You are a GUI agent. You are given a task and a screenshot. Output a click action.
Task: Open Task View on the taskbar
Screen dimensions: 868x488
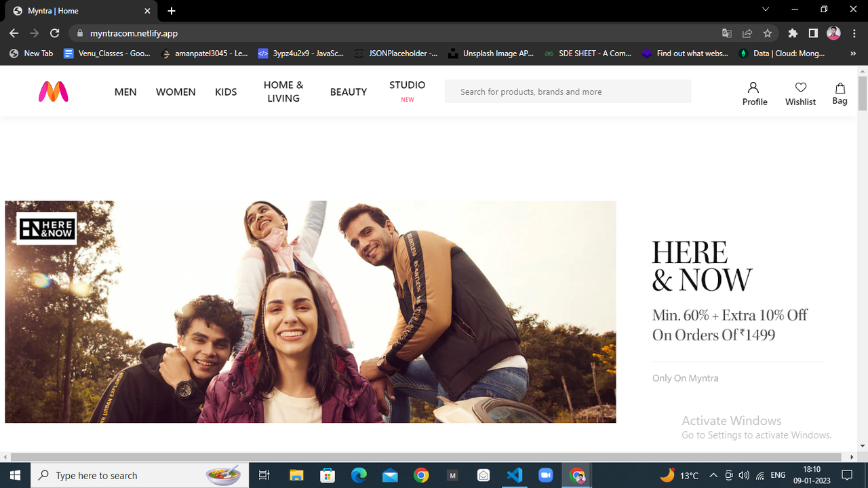coord(264,475)
